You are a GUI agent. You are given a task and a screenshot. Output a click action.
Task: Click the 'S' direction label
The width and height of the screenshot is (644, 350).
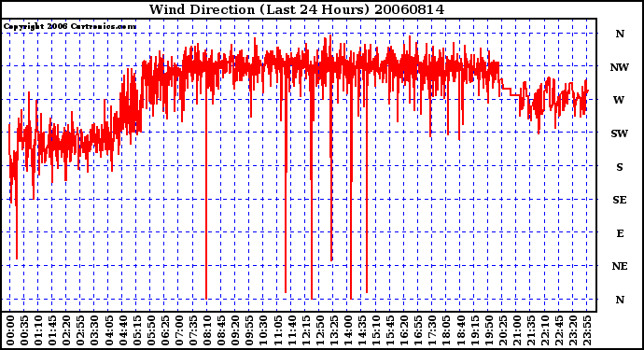pyautogui.click(x=620, y=167)
